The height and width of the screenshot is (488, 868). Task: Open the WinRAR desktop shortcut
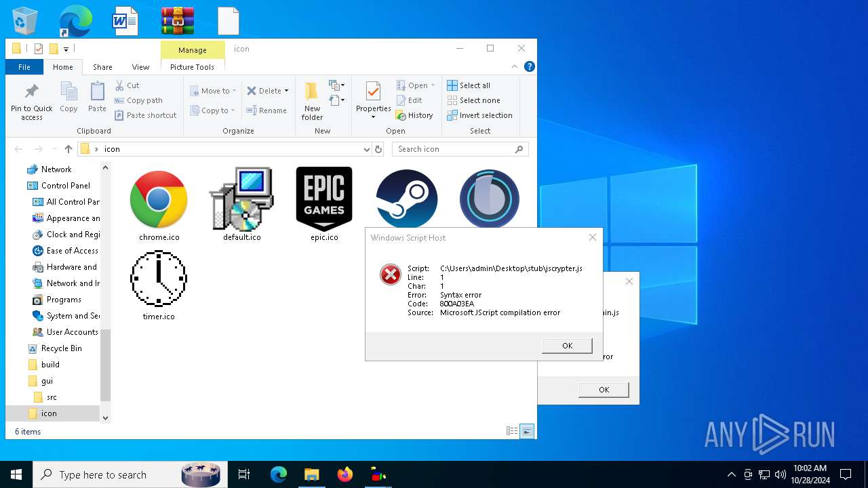tap(178, 21)
